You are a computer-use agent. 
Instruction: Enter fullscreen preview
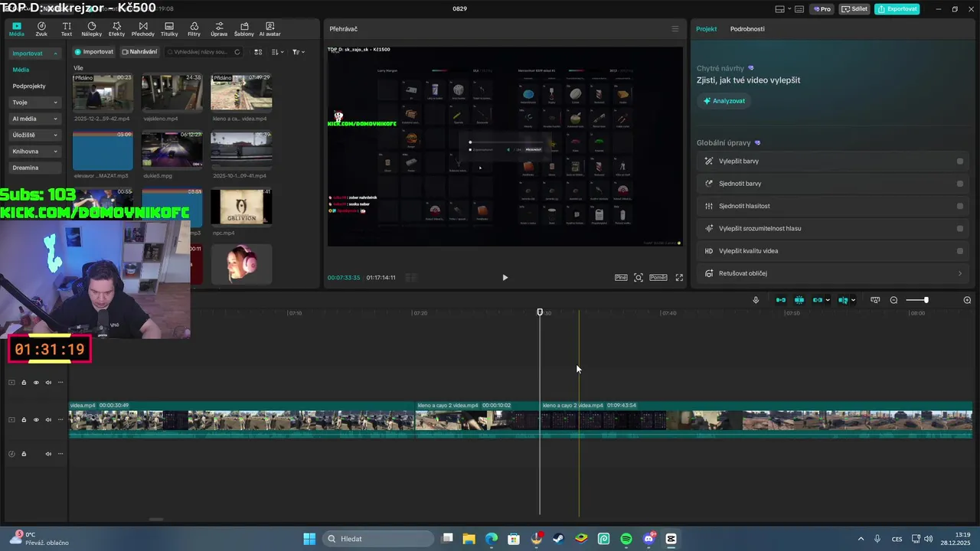click(x=679, y=278)
